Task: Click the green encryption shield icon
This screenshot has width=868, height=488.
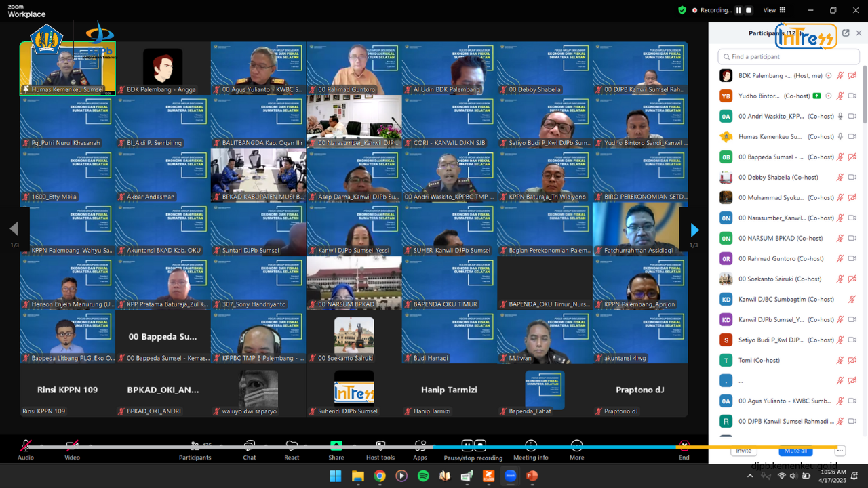Action: [682, 10]
